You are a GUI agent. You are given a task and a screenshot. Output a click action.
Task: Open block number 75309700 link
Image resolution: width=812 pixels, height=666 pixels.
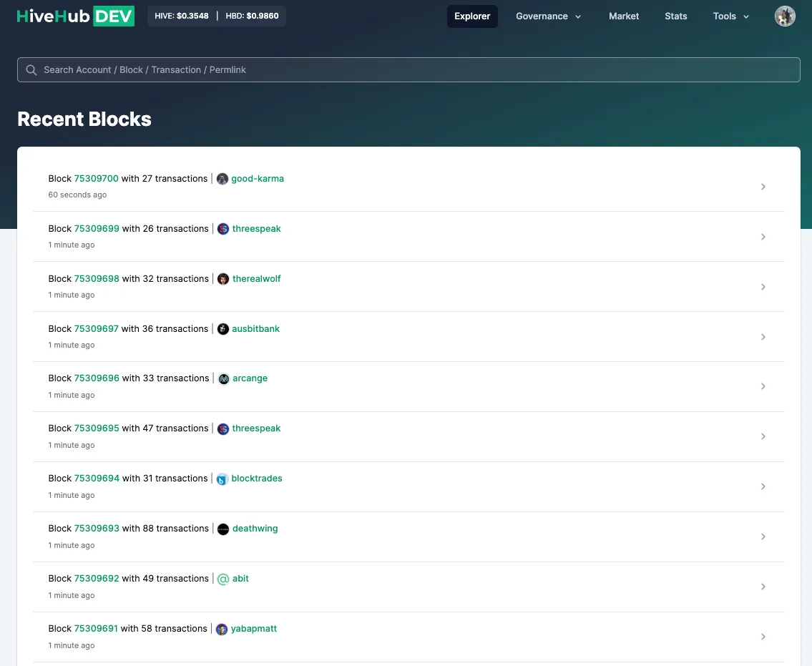click(x=97, y=179)
